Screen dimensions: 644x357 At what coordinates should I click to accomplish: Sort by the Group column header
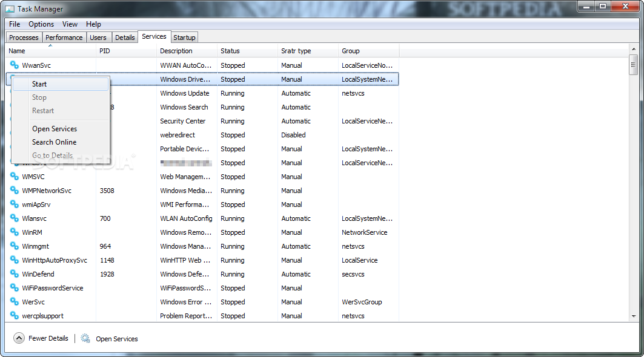[368, 51]
